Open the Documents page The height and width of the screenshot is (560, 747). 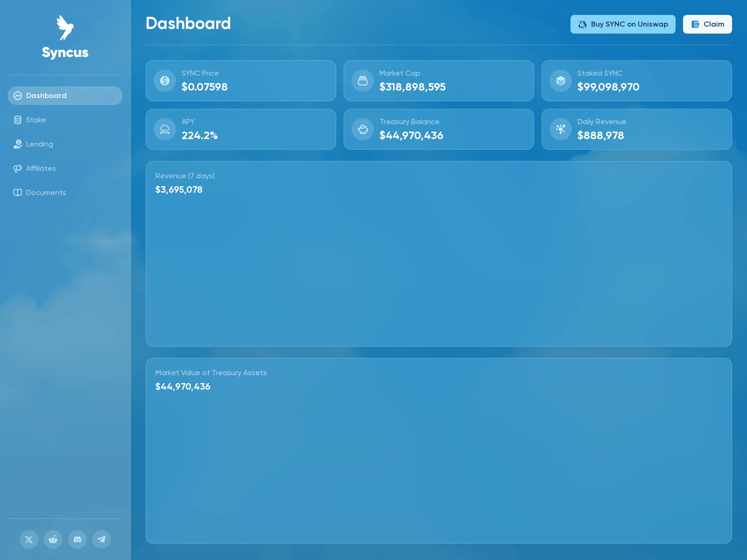(x=65, y=193)
